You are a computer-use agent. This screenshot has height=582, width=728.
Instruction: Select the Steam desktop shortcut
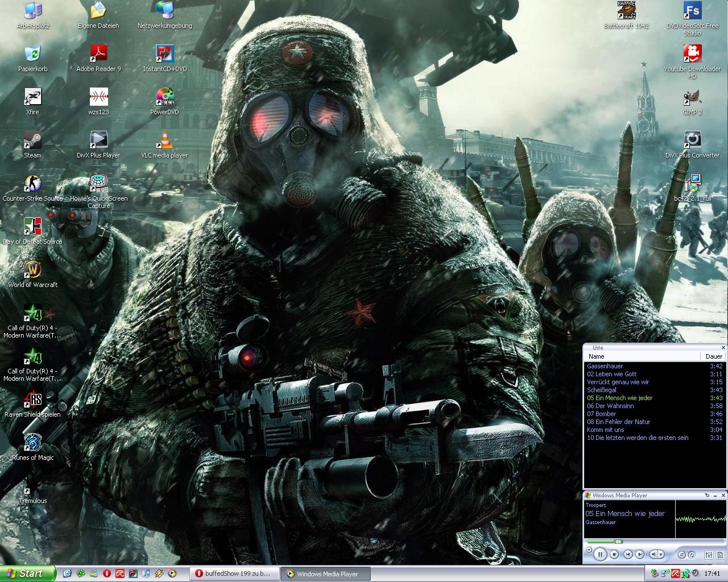tap(32, 145)
